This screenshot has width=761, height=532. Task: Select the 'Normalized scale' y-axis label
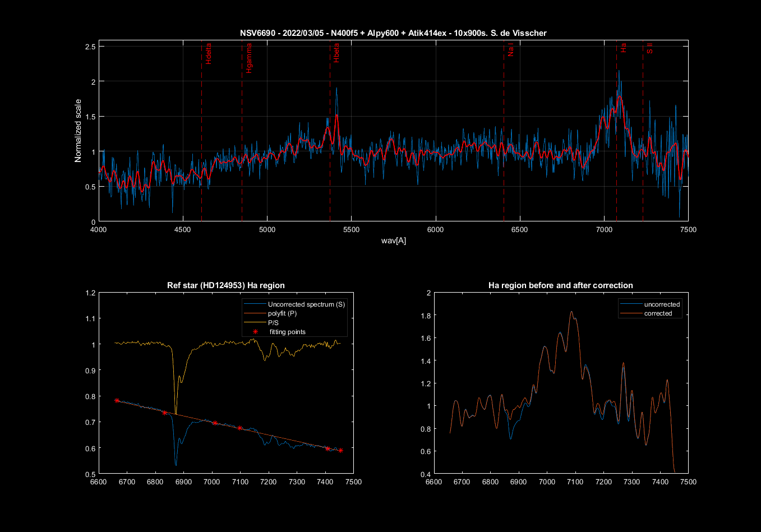point(78,131)
